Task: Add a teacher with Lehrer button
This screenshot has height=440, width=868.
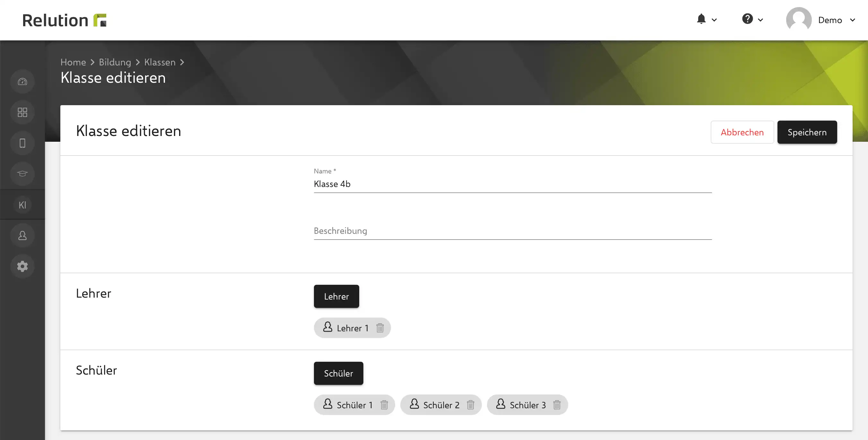Action: (x=336, y=296)
